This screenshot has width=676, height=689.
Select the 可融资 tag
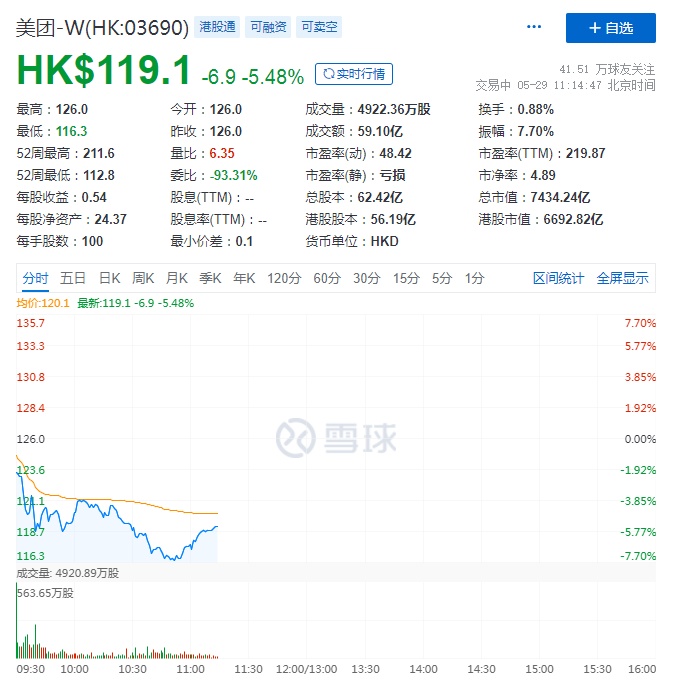(268, 27)
